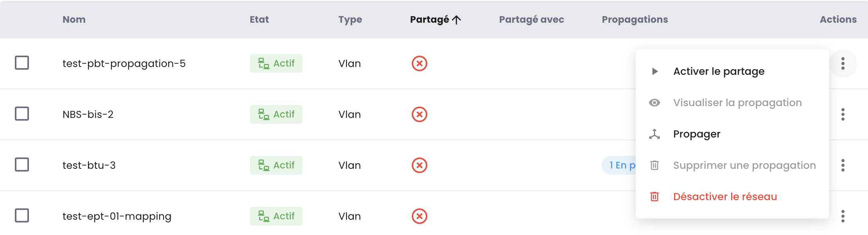This screenshot has width=868, height=235.
Task: Open the three-dot menu for test-btu-3
Action: point(843,165)
